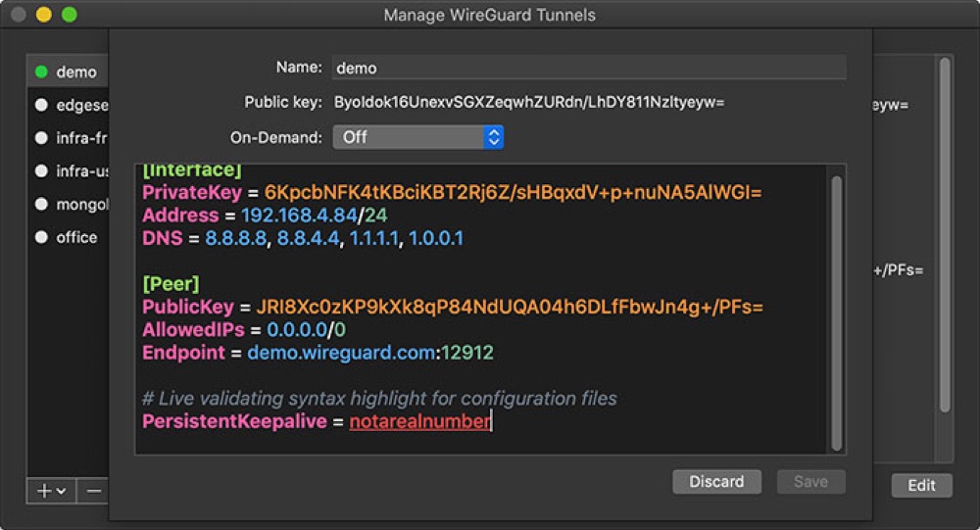Click the status dot of infra-fr tunnel
The width and height of the screenshot is (980, 530).
point(41,138)
